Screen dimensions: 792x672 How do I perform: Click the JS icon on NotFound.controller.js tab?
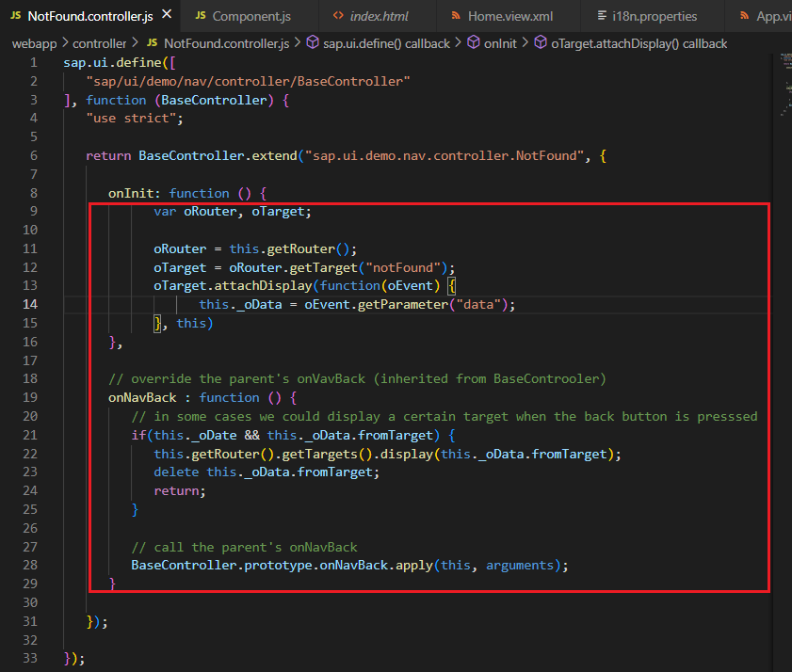coord(16,16)
